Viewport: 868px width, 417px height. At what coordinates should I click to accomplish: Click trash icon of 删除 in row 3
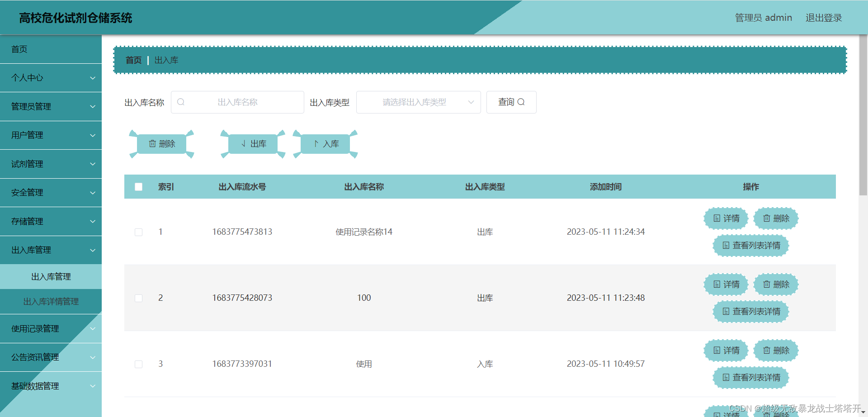[x=767, y=351]
